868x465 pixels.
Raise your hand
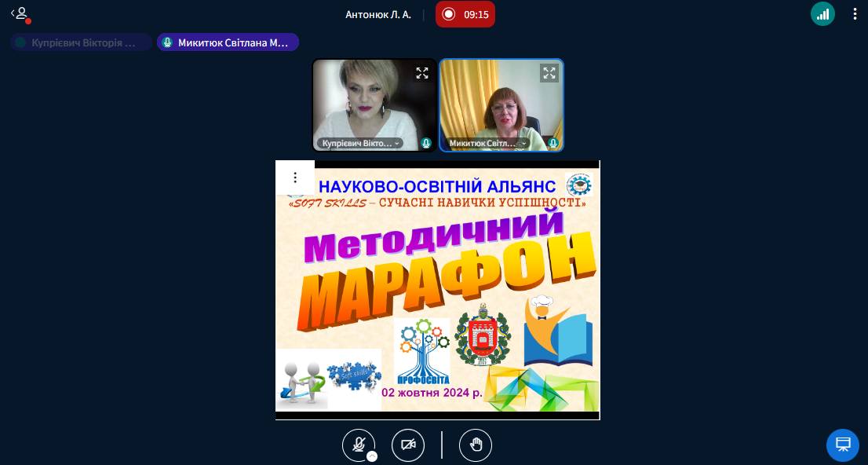(x=476, y=445)
